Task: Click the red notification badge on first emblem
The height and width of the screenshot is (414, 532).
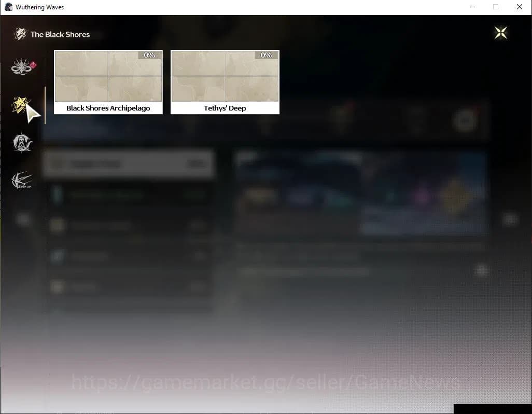Action: [33, 64]
